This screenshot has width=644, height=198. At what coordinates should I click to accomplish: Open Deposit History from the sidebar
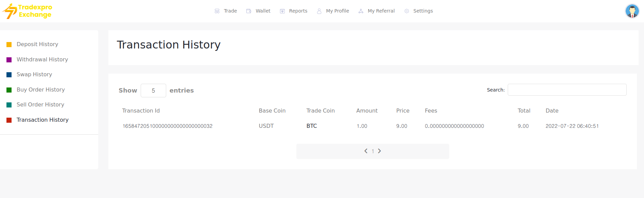pyautogui.click(x=37, y=44)
